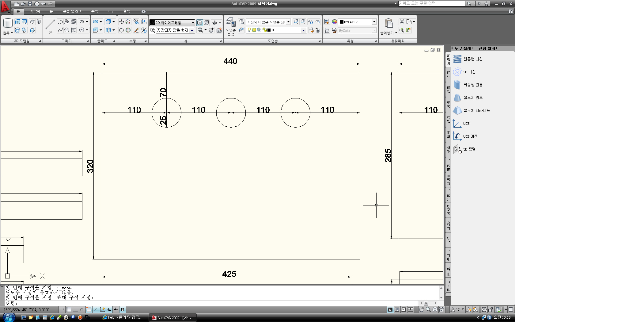This screenshot has height=322, width=644.
Task: Toggle Quick Properties in status bar
Action: click(123, 309)
